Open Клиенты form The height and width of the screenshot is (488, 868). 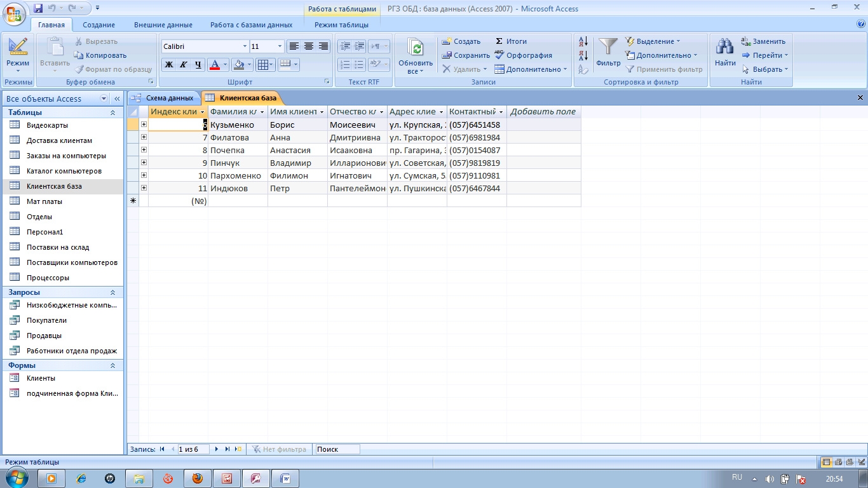[x=62, y=378]
